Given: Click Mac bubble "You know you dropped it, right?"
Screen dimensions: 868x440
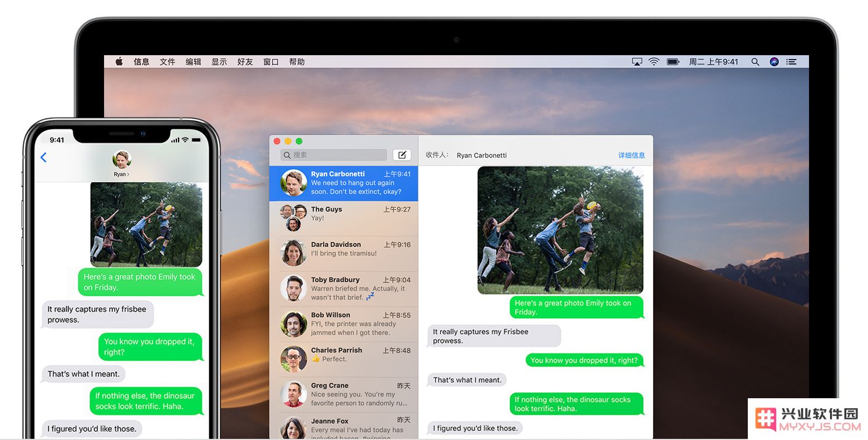Looking at the screenshot, I should (584, 360).
